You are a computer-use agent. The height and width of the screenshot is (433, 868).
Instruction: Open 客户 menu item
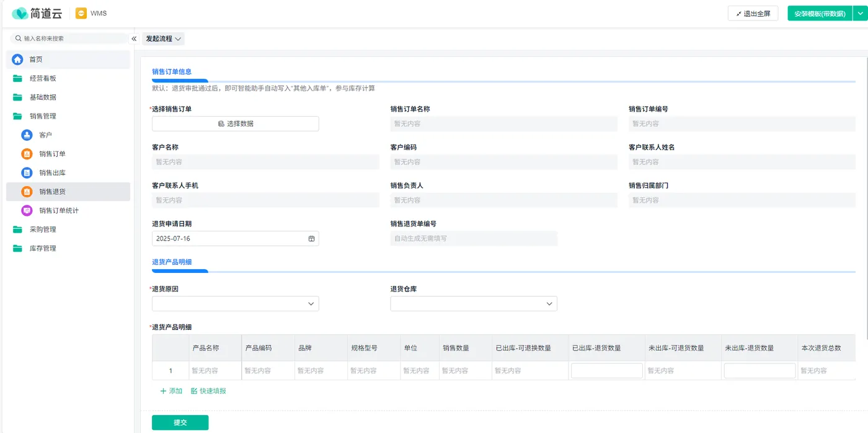point(68,135)
